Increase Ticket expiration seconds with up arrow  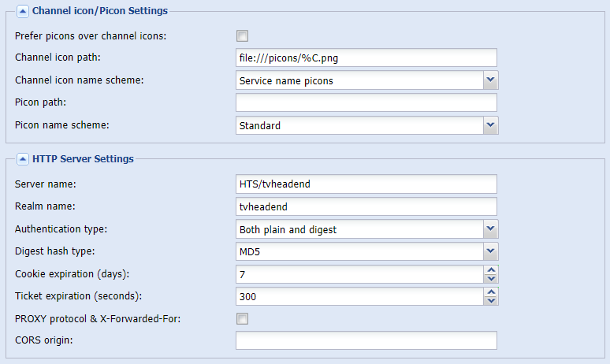click(x=491, y=292)
